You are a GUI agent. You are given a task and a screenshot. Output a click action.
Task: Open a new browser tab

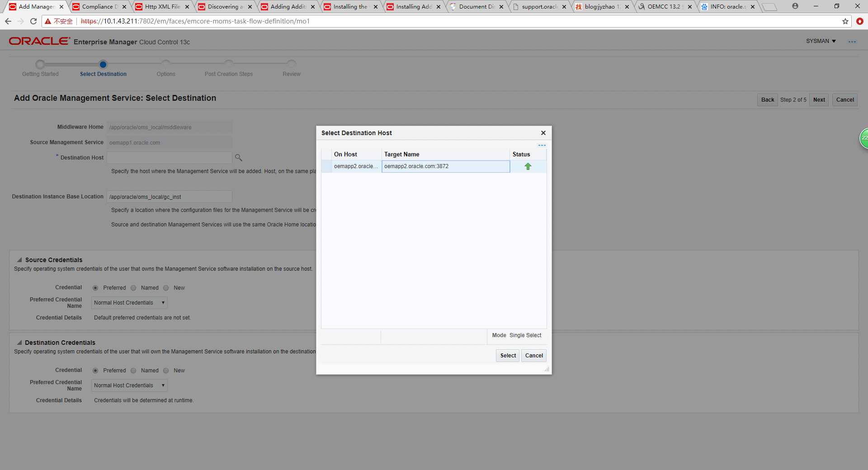(769, 7)
